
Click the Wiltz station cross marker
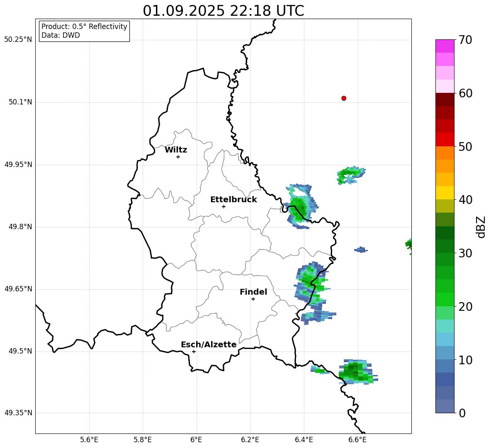(x=178, y=157)
